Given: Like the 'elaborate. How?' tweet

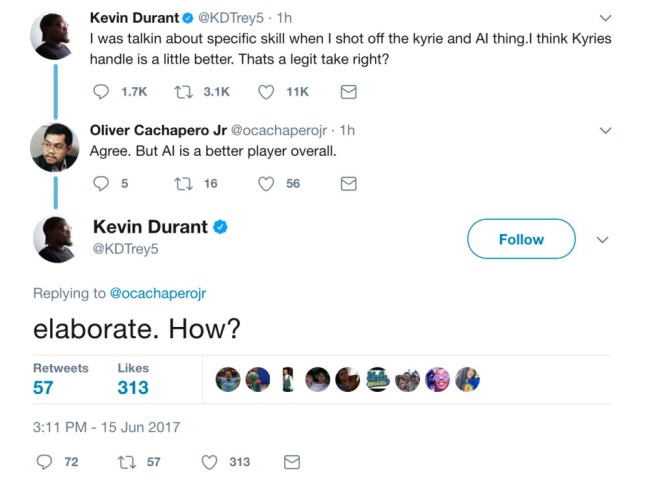Looking at the screenshot, I should coord(210,462).
